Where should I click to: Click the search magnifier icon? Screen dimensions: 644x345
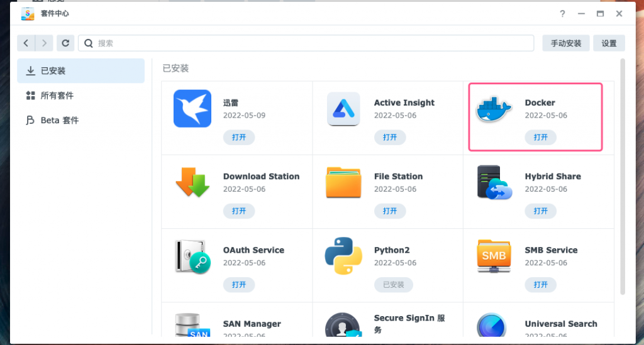pos(88,43)
